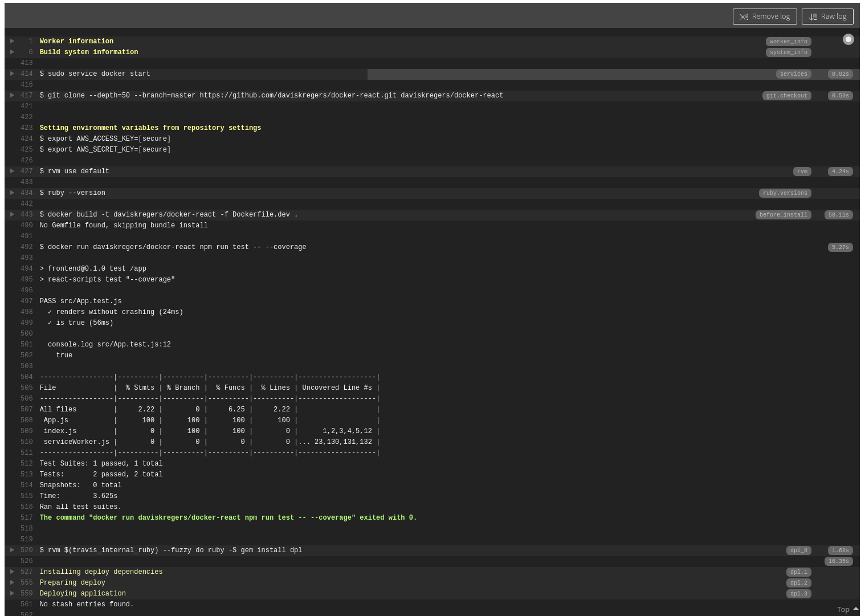Click the docker run npm test command line
The width and height of the screenshot is (865, 616).
point(173,247)
